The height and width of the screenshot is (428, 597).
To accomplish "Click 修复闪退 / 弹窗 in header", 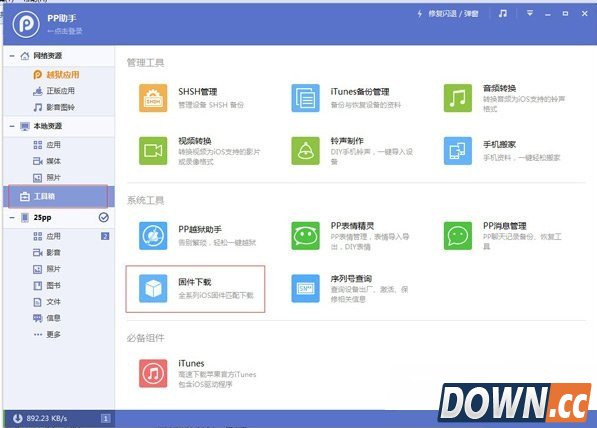I will coord(453,14).
